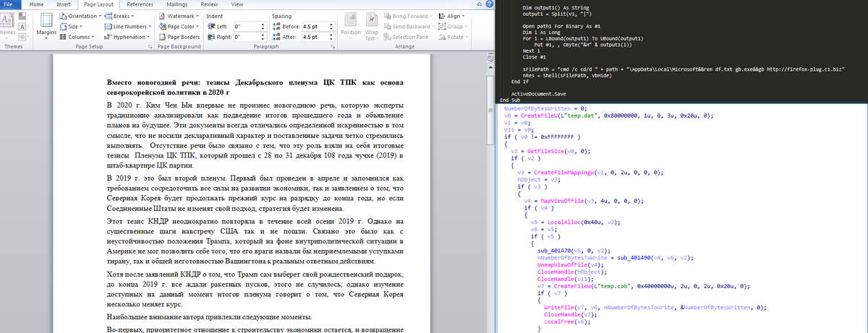Click the Line Numbers icon
This screenshot has height=333, width=868.
click(109, 26)
